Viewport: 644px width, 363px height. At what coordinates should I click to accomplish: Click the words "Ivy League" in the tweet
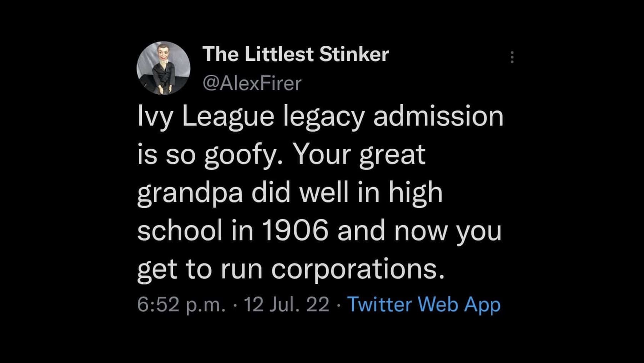point(206,117)
